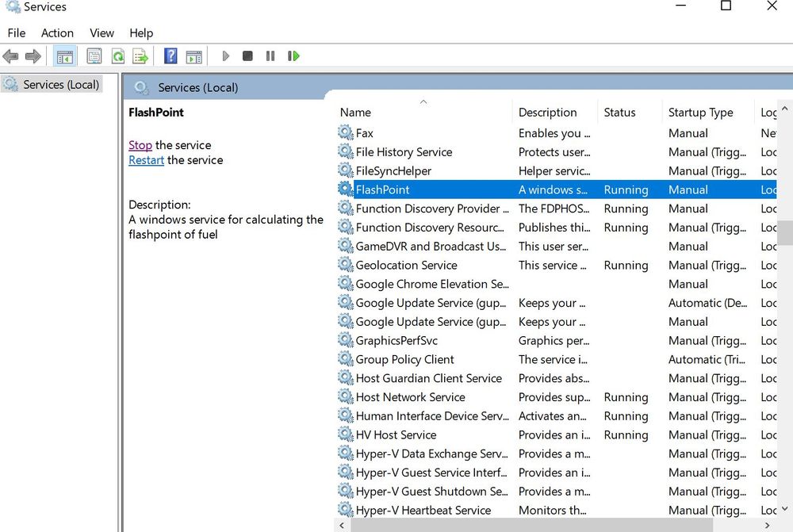This screenshot has width=793, height=532.
Task: Open the Action menu
Action: click(57, 33)
